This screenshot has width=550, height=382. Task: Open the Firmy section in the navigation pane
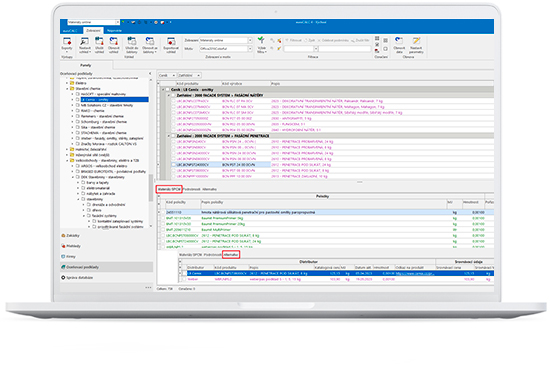(68, 256)
